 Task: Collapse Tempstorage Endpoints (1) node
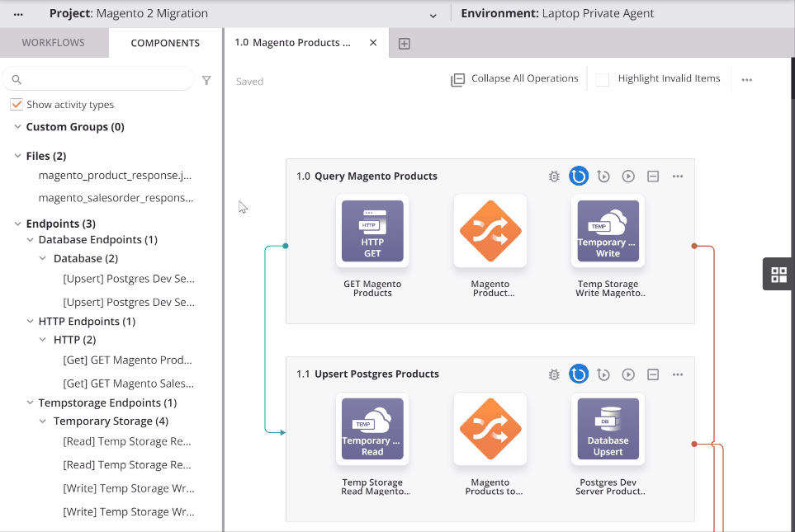tap(30, 403)
